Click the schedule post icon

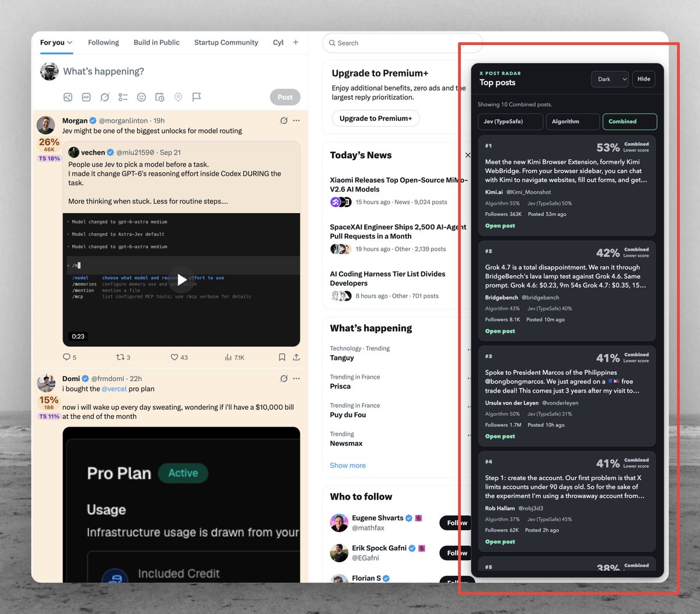(160, 97)
